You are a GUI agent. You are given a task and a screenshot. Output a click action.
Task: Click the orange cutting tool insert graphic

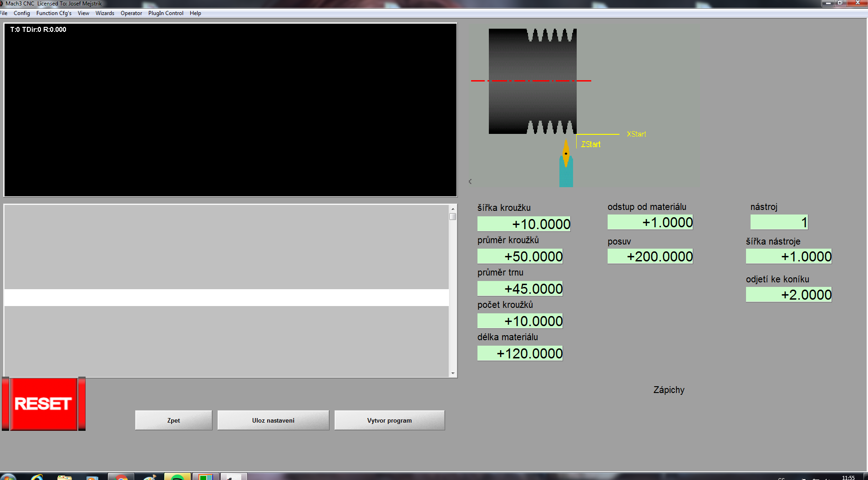pos(566,153)
